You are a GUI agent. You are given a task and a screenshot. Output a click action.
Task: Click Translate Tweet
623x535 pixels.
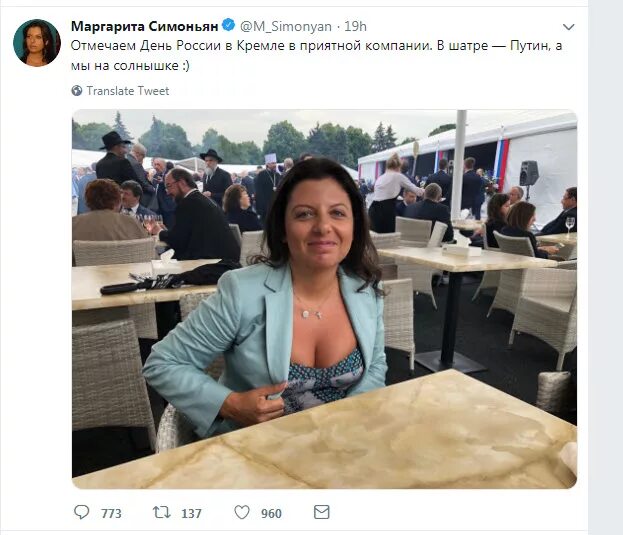(x=128, y=91)
